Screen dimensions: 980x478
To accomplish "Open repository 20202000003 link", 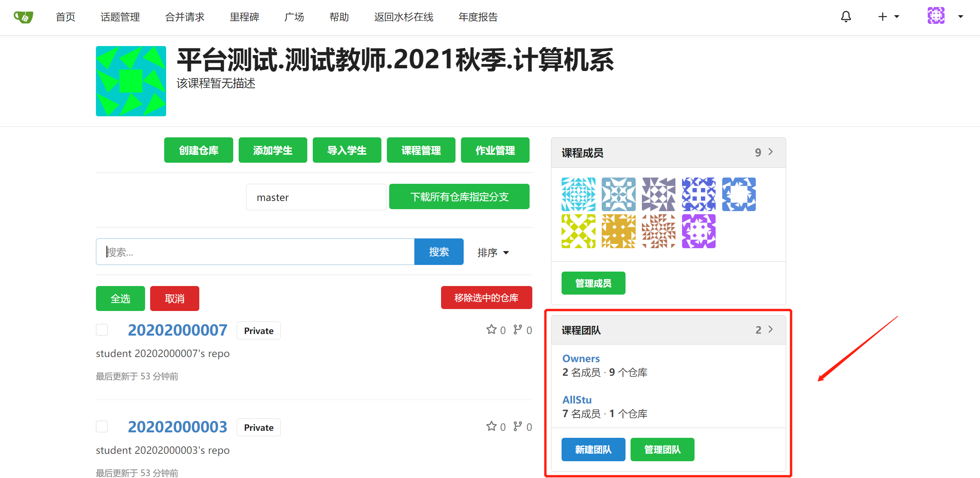I will [177, 427].
